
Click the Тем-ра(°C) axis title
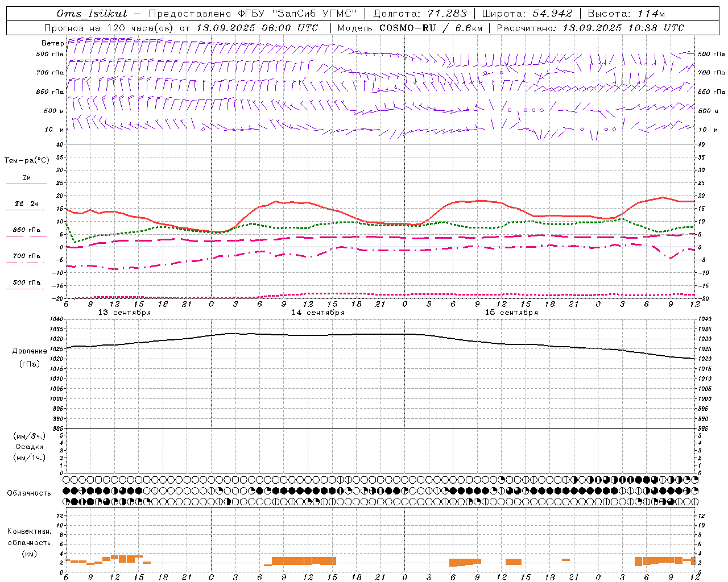pos(27,161)
